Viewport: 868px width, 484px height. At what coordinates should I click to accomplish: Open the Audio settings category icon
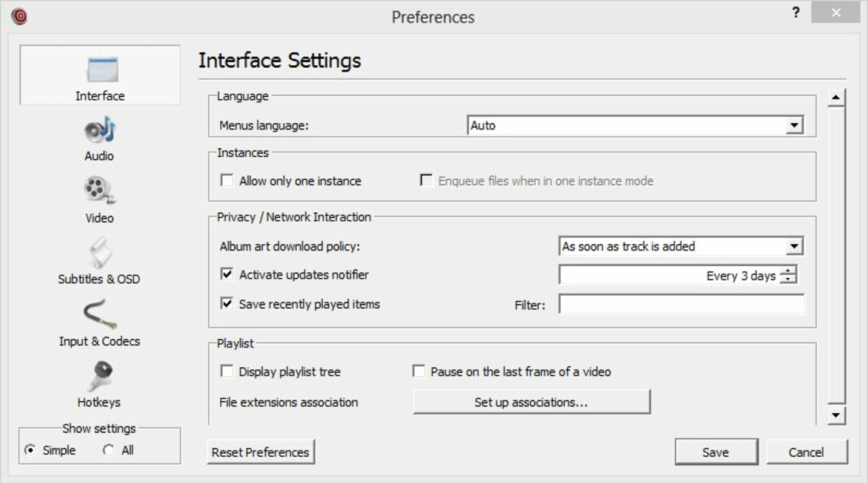[99, 131]
